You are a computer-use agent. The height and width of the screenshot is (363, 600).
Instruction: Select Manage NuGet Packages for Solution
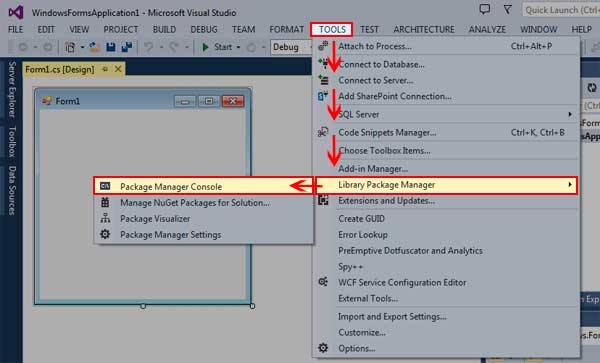pyautogui.click(x=204, y=202)
